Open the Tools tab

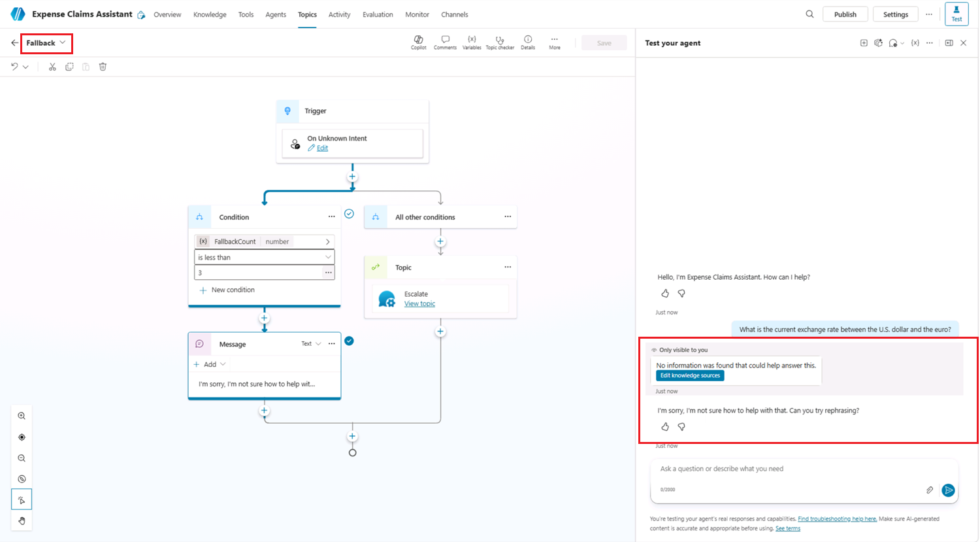[x=246, y=14]
